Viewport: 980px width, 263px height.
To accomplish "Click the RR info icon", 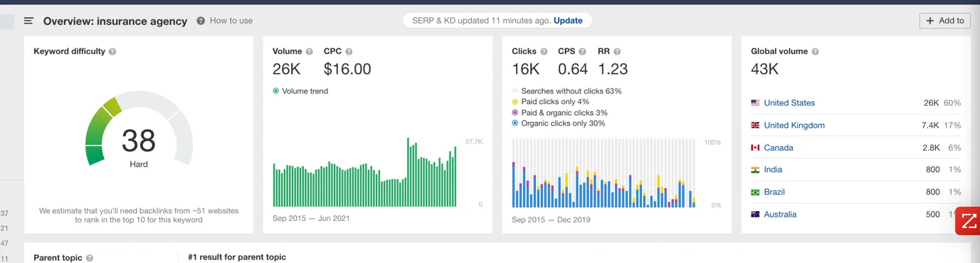I will 617,52.
